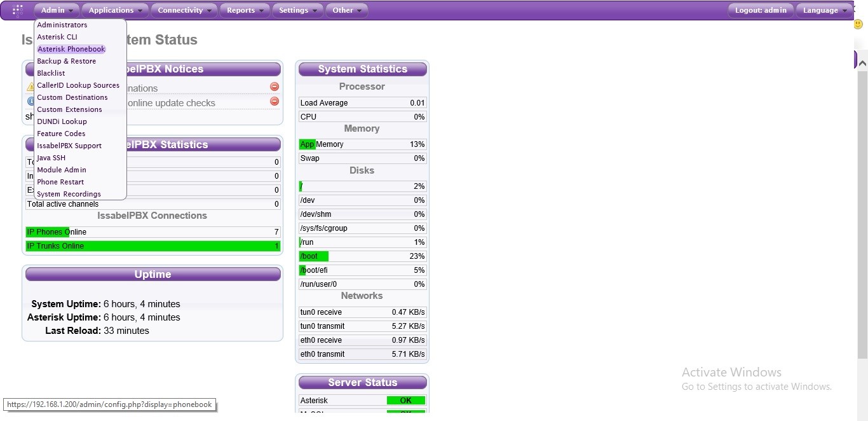868x421 pixels.
Task: Open Module Admin from the menu
Action: pyautogui.click(x=62, y=170)
